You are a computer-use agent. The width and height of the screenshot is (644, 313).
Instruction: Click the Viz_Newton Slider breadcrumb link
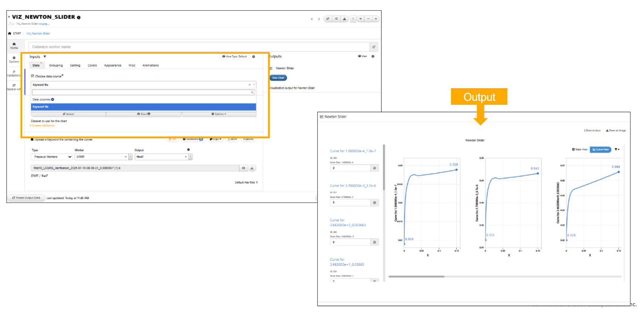tap(38, 33)
